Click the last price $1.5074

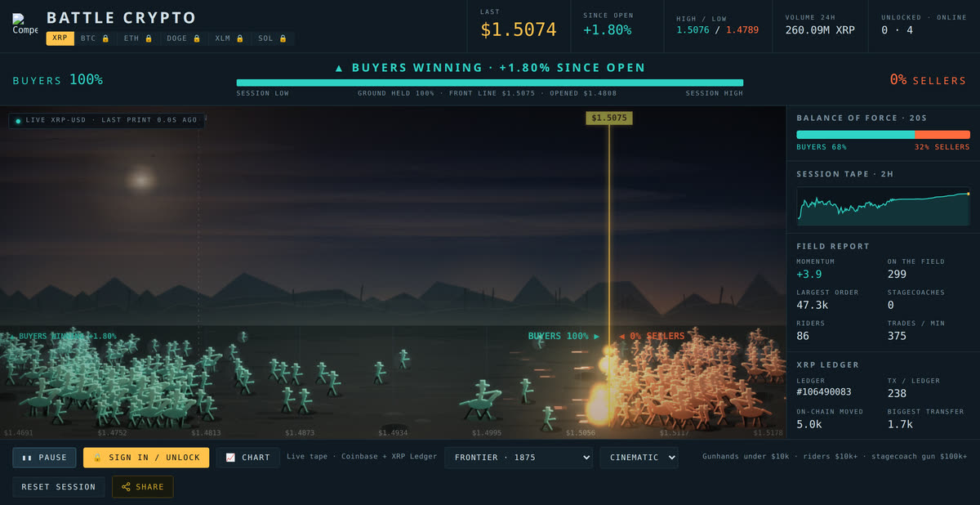[x=519, y=30]
